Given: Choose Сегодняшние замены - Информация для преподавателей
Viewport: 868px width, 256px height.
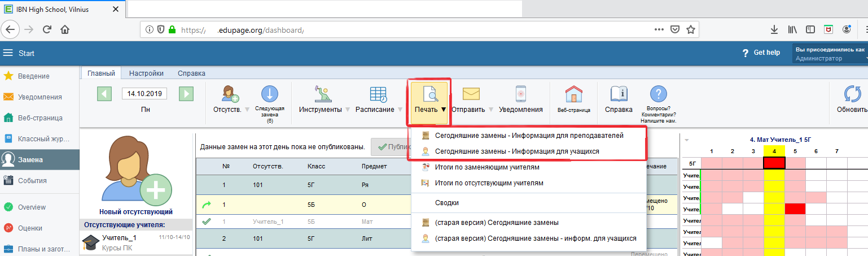Looking at the screenshot, I should tap(529, 136).
